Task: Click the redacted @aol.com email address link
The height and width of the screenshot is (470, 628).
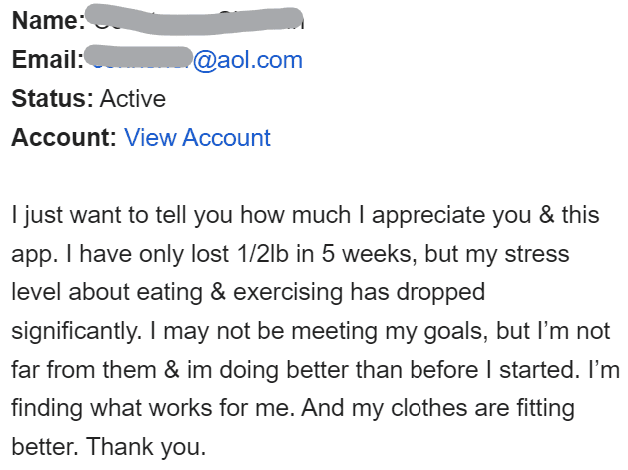Action: click(197, 60)
